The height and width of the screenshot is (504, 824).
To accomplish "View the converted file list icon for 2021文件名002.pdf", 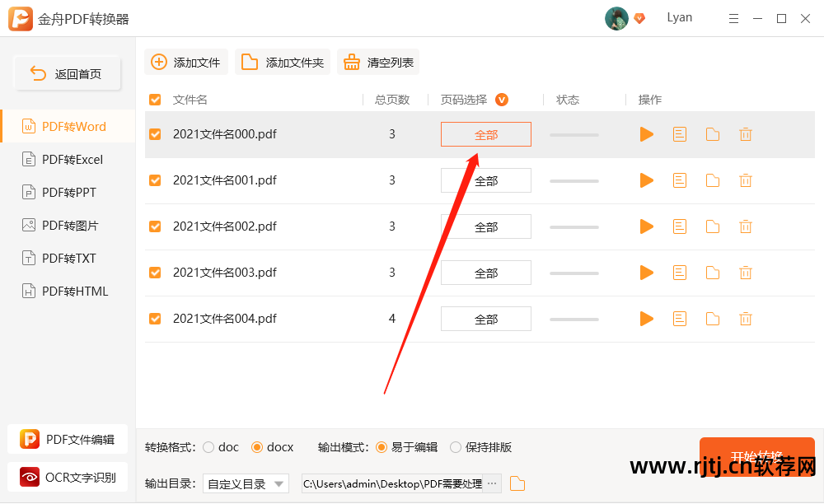I will click(x=679, y=226).
